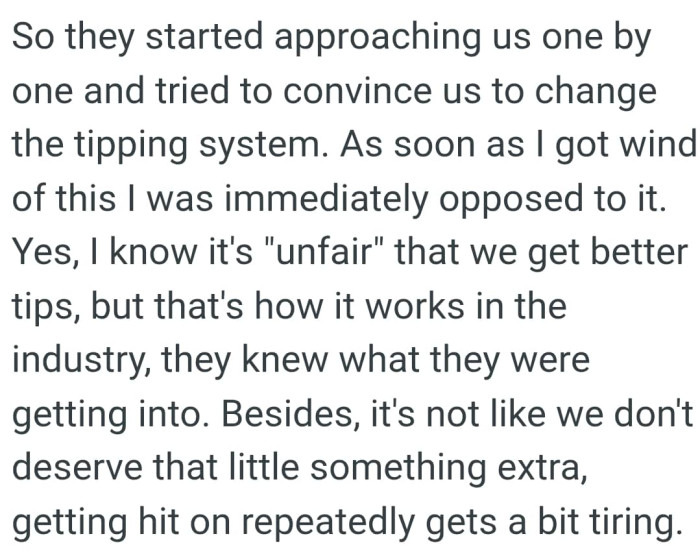Click the word "better" at line end
The image size is (700, 560).
[639, 253]
